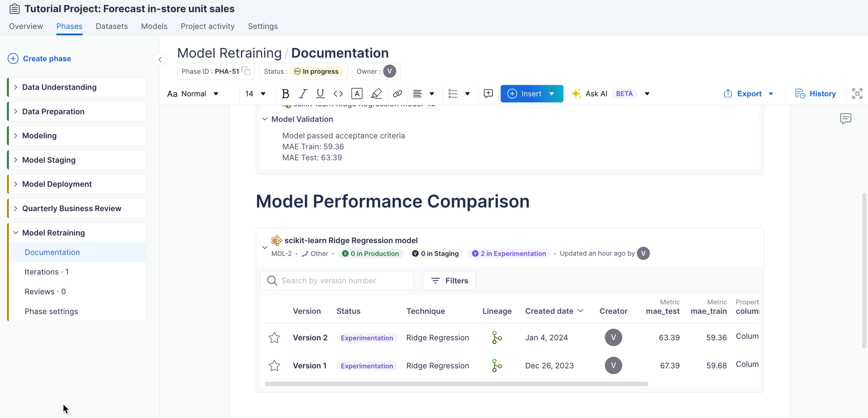Insert inline code formatting
Screen dimensions: 868x418
[338, 93]
